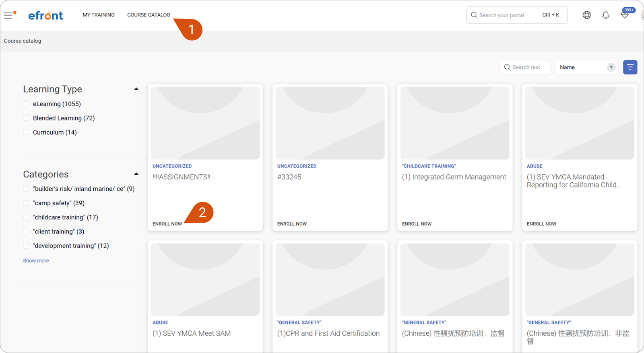Image resolution: width=644 pixels, height=353 pixels.
Task: Click ABUSE label on Meet SAM card
Action: pyautogui.click(x=160, y=323)
